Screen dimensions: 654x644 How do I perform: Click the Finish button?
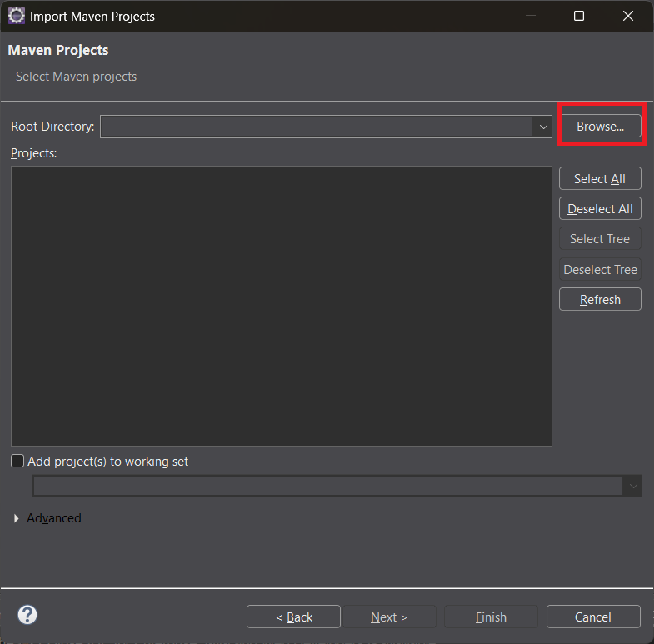point(491,617)
